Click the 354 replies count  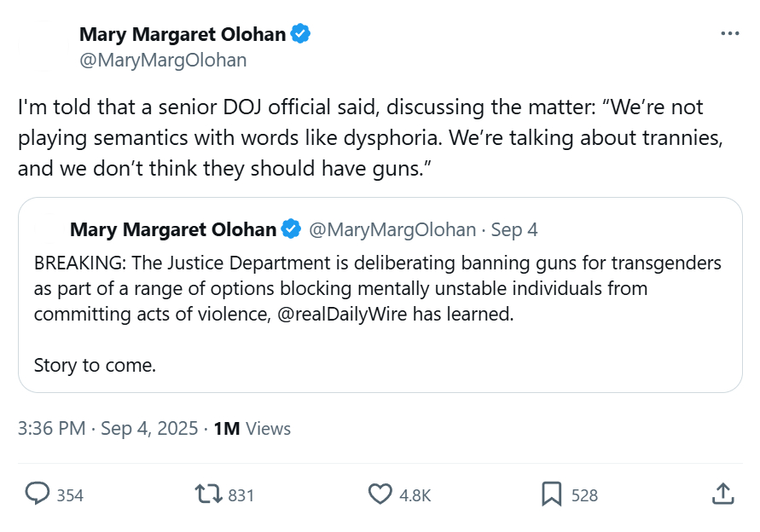tap(70, 495)
